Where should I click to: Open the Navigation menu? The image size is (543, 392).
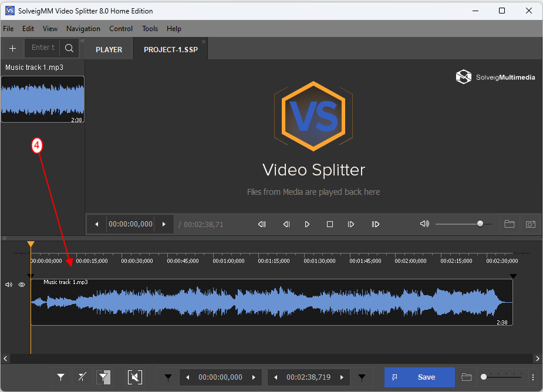pos(83,29)
